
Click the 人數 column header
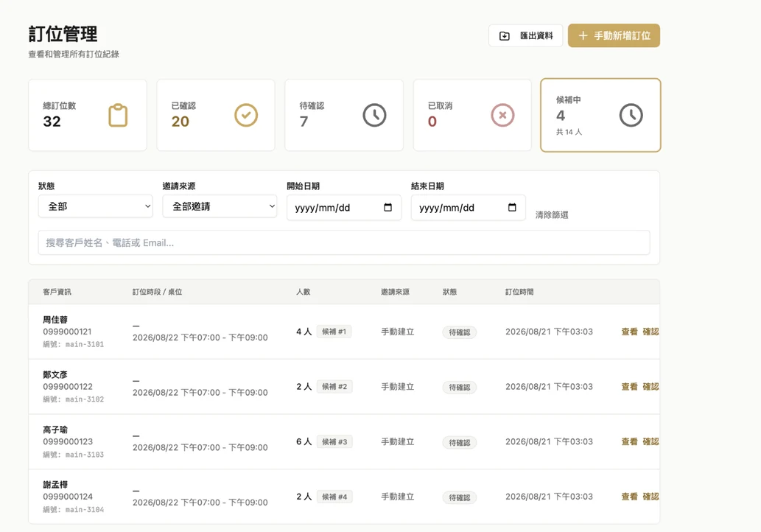tap(304, 292)
